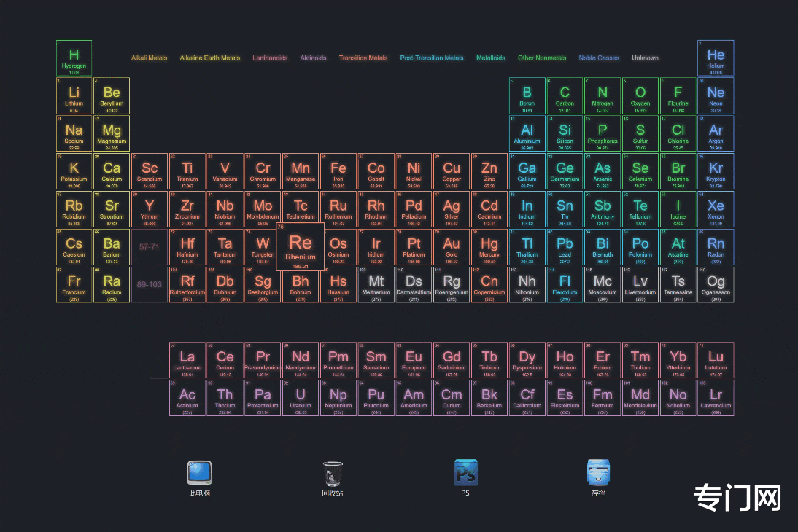Click the Gold element tile
Image resolution: width=798 pixels, height=532 pixels.
point(452,246)
